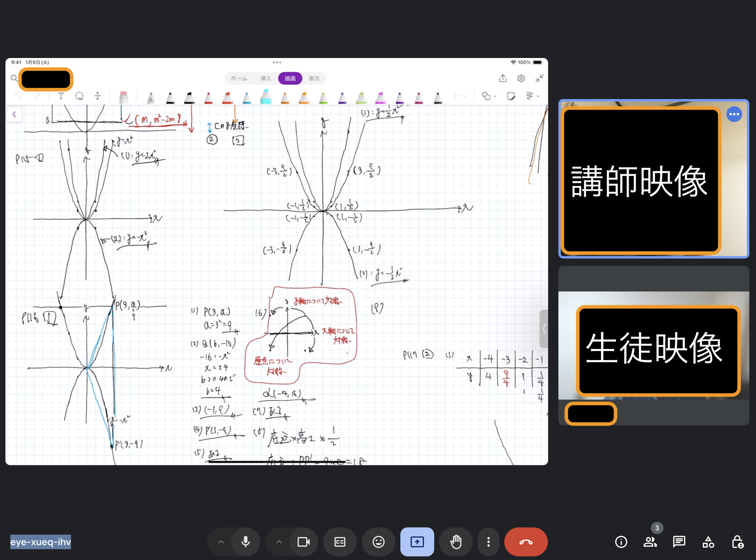This screenshot has height=560, width=756.
Task: Choose the red flat-tip marker
Action: [x=228, y=98]
